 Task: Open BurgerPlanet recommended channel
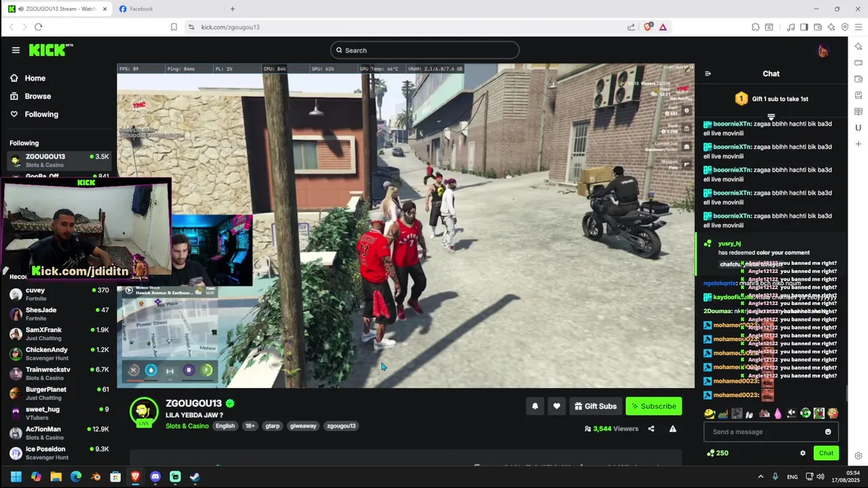pos(59,393)
